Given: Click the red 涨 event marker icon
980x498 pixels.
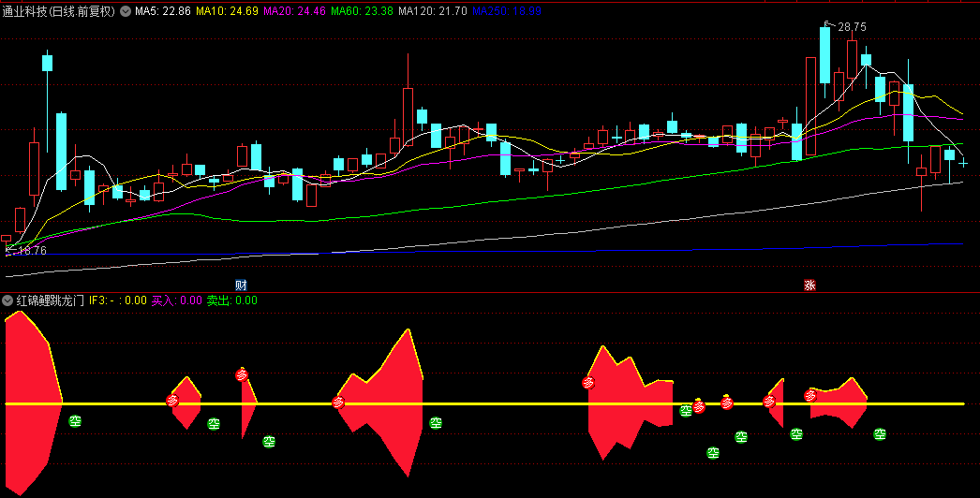Looking at the screenshot, I should click(809, 285).
